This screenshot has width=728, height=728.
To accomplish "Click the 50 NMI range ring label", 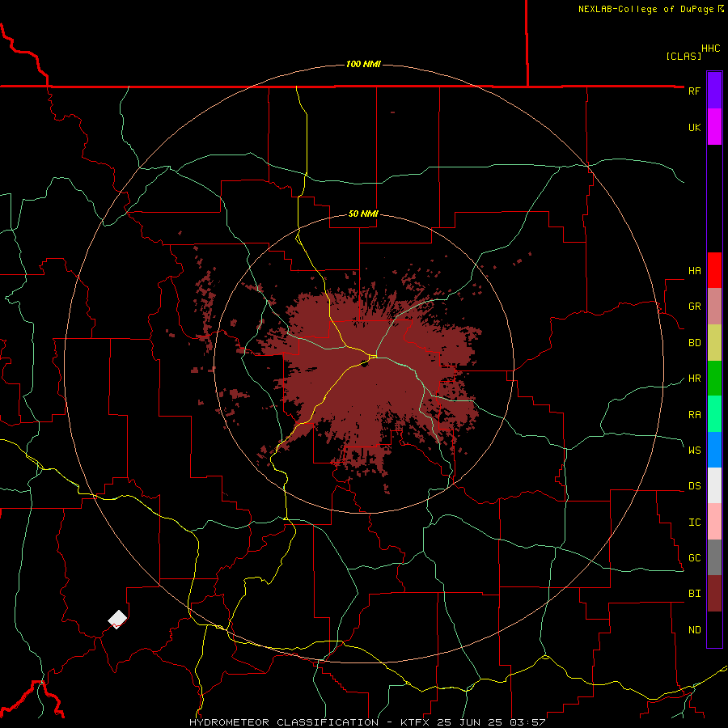I will 363,214.
